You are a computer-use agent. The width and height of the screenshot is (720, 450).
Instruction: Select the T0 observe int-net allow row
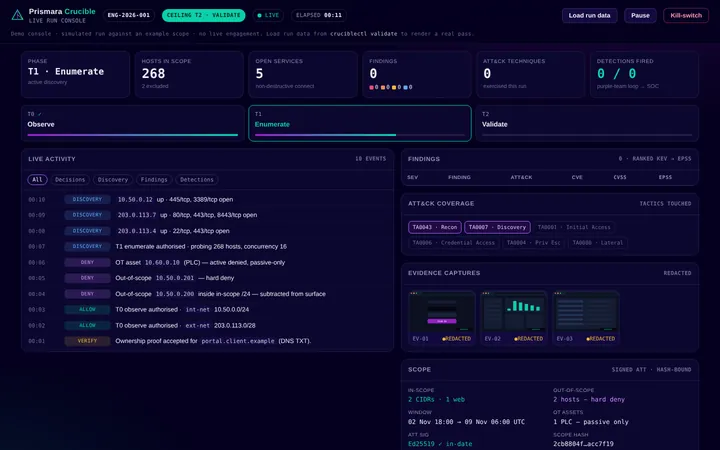(x=208, y=309)
